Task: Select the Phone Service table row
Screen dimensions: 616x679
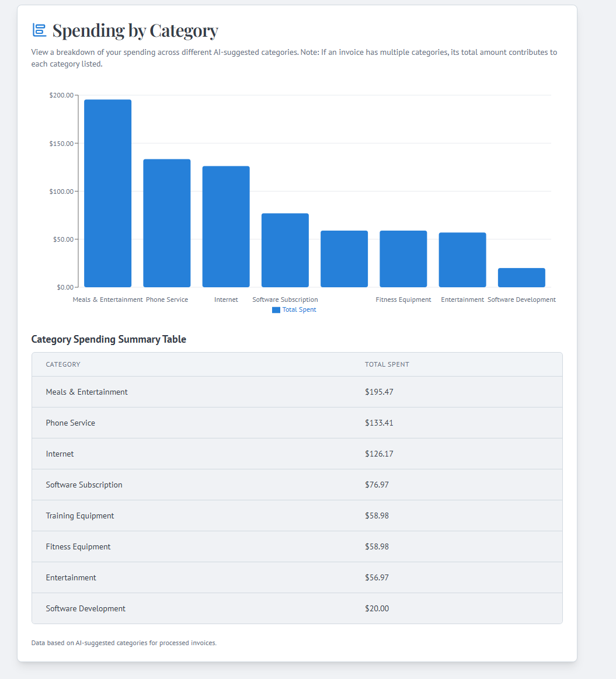Action: (297, 423)
